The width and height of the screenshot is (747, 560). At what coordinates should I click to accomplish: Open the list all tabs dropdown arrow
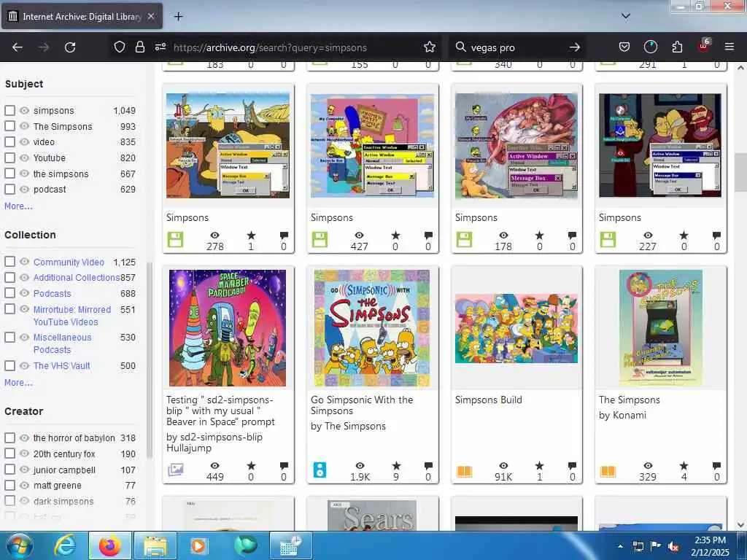(x=626, y=16)
